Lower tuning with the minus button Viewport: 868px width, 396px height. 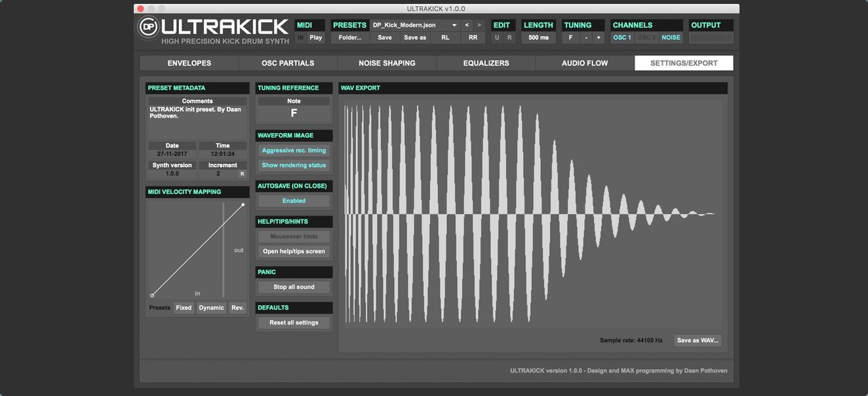point(586,37)
